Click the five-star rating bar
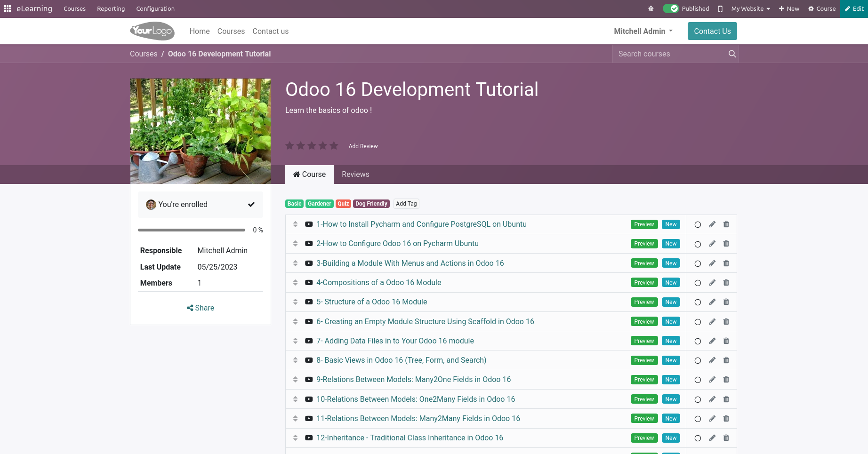The width and height of the screenshot is (868, 454). coord(312,146)
